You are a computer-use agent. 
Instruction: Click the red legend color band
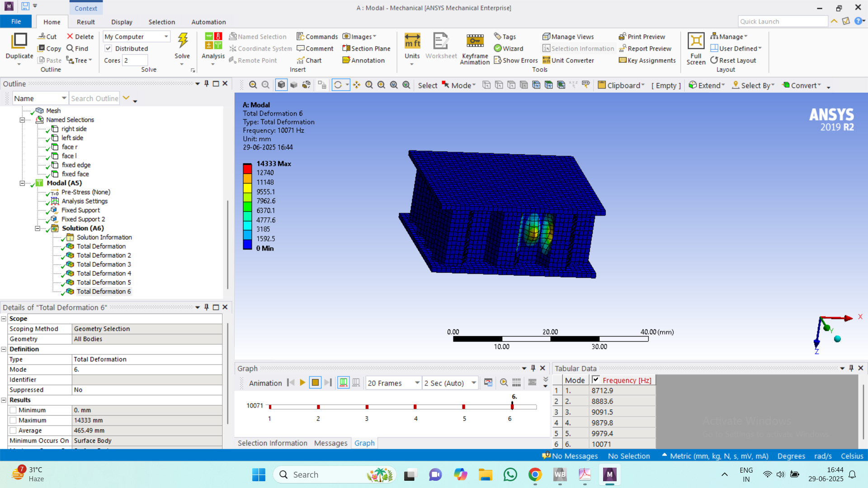click(247, 169)
